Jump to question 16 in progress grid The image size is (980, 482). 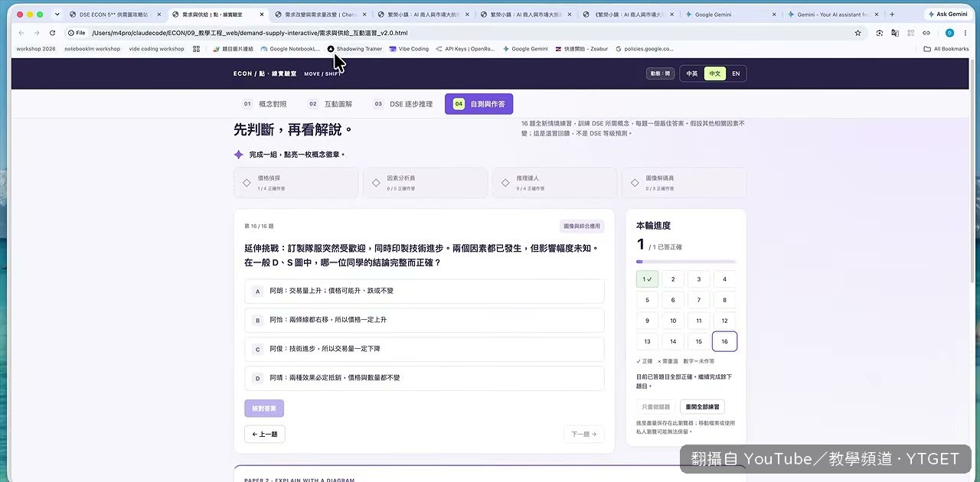(724, 341)
